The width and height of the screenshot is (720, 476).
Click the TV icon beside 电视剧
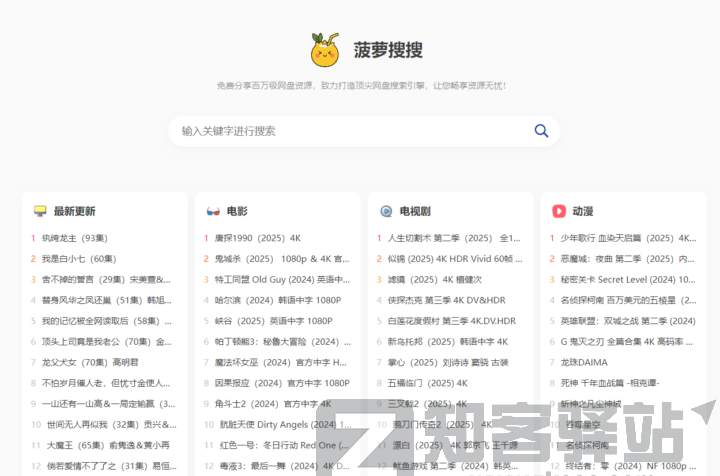386,212
